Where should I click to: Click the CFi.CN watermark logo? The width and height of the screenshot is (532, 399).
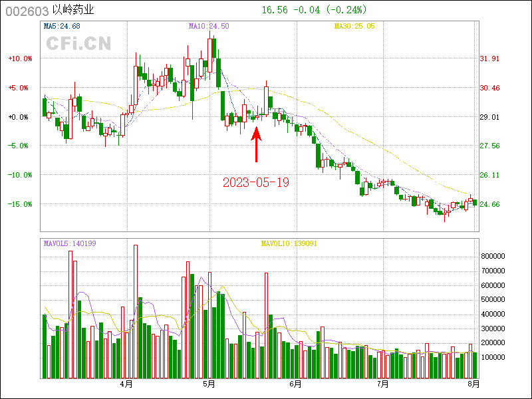click(78, 44)
